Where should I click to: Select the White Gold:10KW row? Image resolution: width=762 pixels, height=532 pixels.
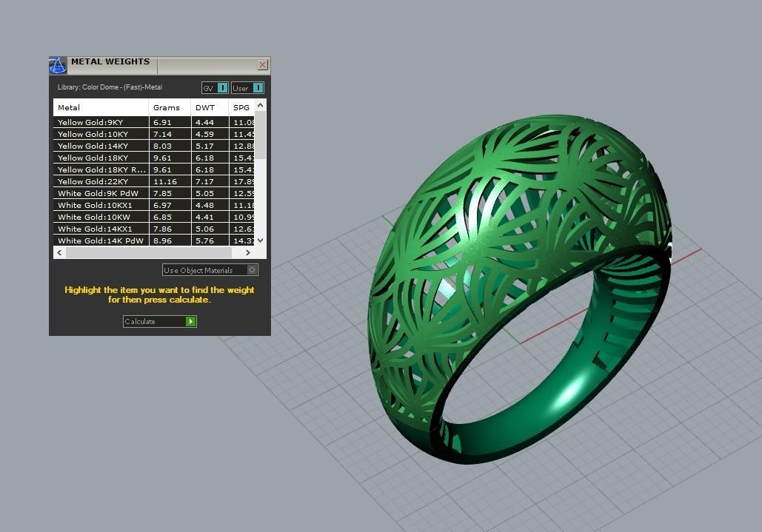pos(153,217)
